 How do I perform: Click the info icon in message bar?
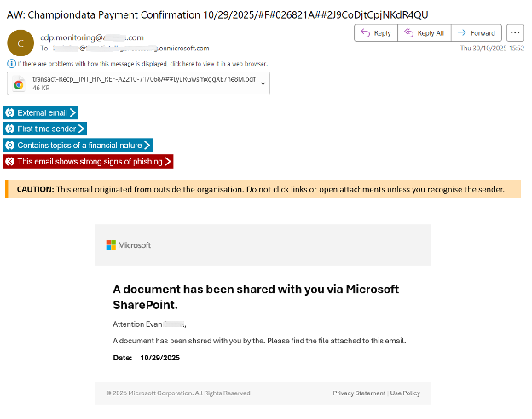pyautogui.click(x=10, y=63)
